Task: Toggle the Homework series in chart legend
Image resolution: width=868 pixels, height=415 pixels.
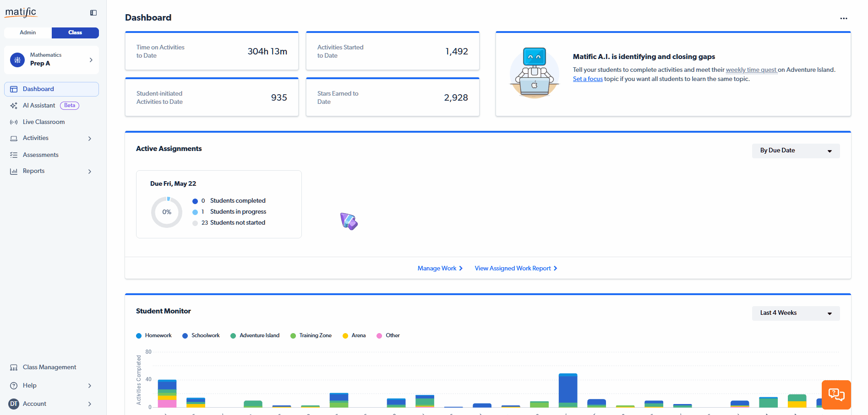Action: [154, 336]
